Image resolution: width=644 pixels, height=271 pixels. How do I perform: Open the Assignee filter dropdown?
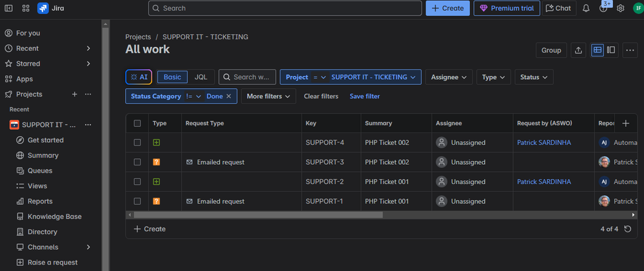tap(449, 77)
